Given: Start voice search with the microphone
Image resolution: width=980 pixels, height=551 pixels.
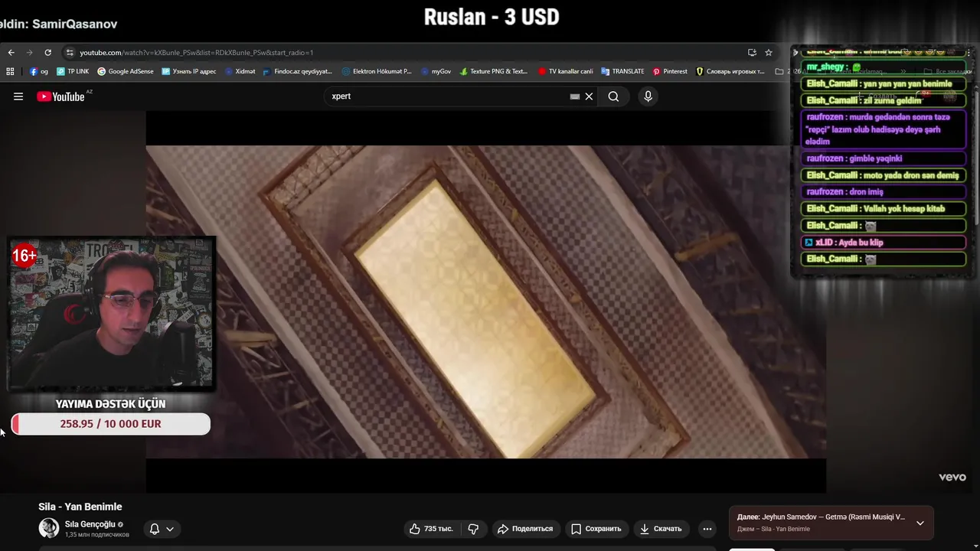Looking at the screenshot, I should coord(648,96).
